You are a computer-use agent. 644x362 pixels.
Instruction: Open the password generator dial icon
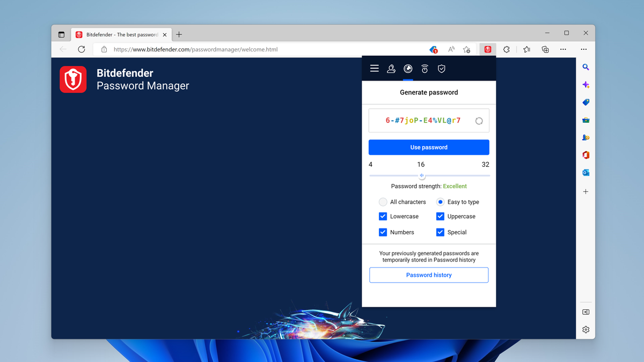coord(407,69)
